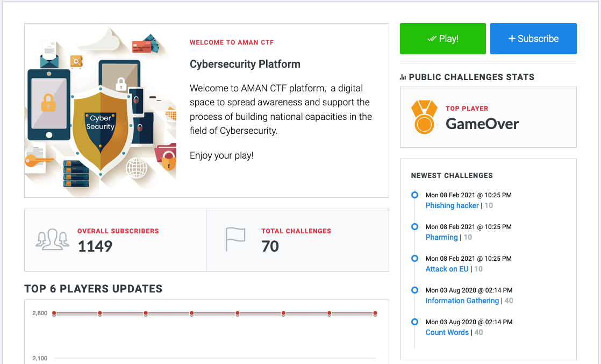Open the Count Words challenge link
Image resolution: width=601 pixels, height=364 pixels.
pyautogui.click(x=447, y=332)
